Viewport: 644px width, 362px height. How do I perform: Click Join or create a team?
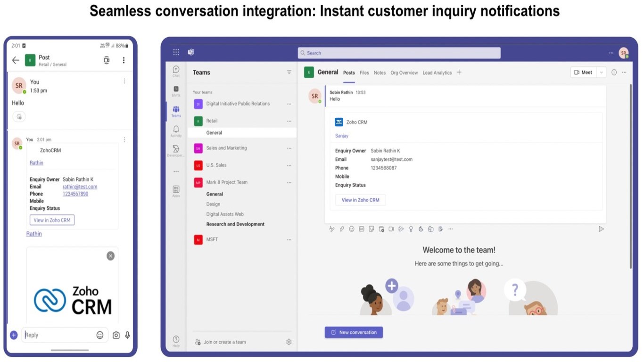[x=221, y=342]
